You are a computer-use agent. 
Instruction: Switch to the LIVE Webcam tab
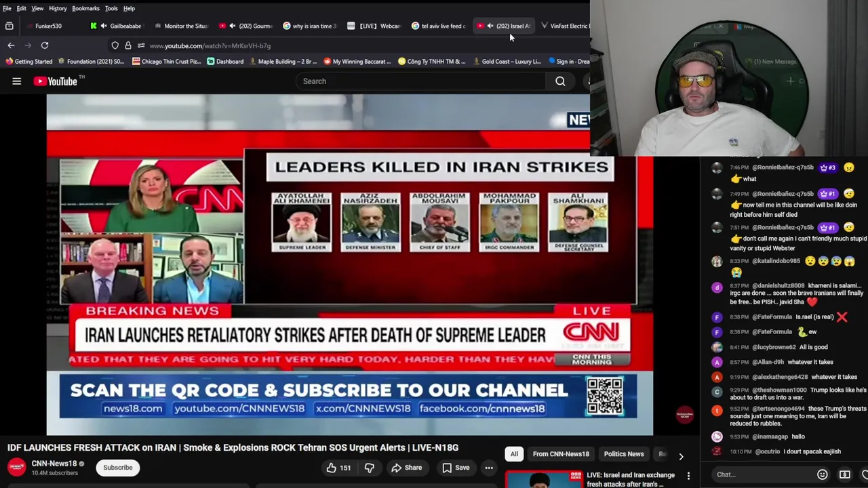pyautogui.click(x=374, y=26)
